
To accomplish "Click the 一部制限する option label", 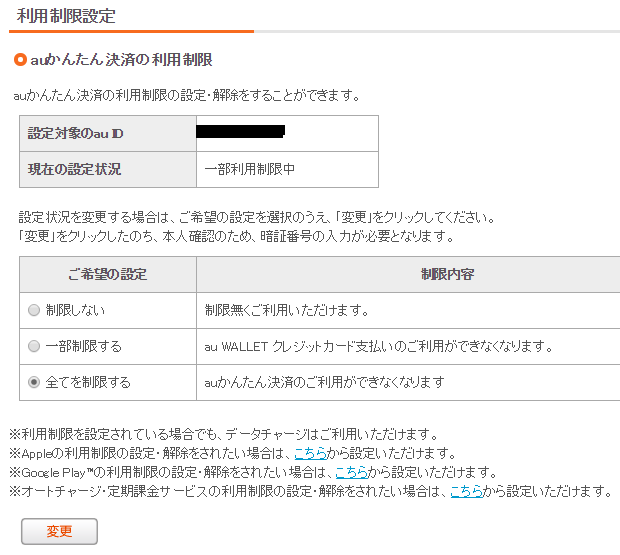I will (83, 346).
